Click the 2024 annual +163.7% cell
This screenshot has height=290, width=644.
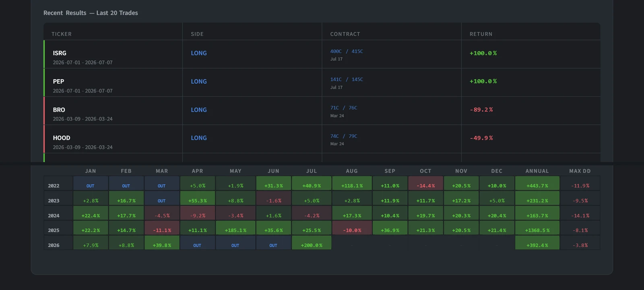[537, 213]
